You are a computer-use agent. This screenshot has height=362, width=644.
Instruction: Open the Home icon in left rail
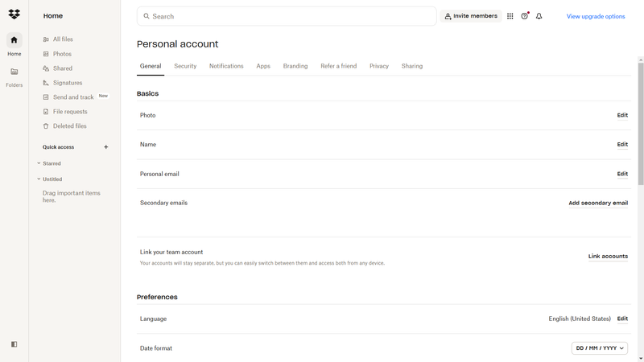point(14,40)
